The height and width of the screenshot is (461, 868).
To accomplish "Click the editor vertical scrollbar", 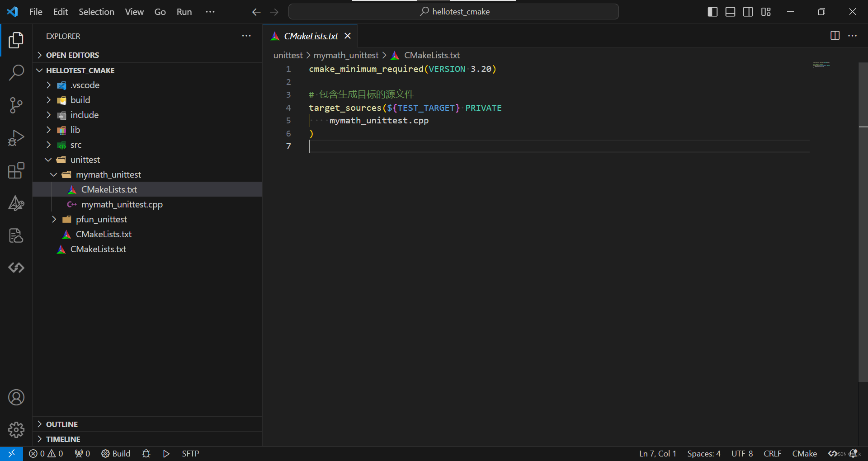I will point(863,221).
